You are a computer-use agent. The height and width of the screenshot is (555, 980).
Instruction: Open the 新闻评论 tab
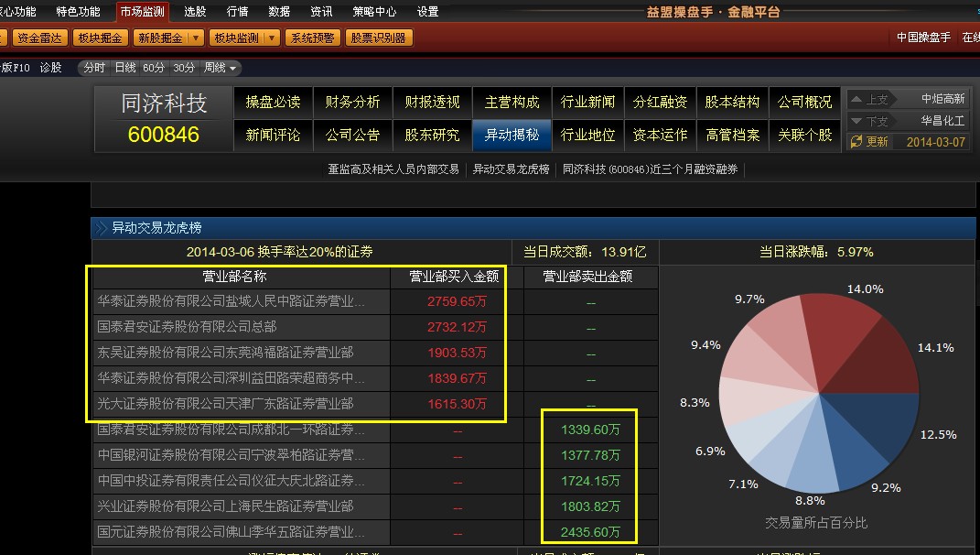pyautogui.click(x=273, y=136)
